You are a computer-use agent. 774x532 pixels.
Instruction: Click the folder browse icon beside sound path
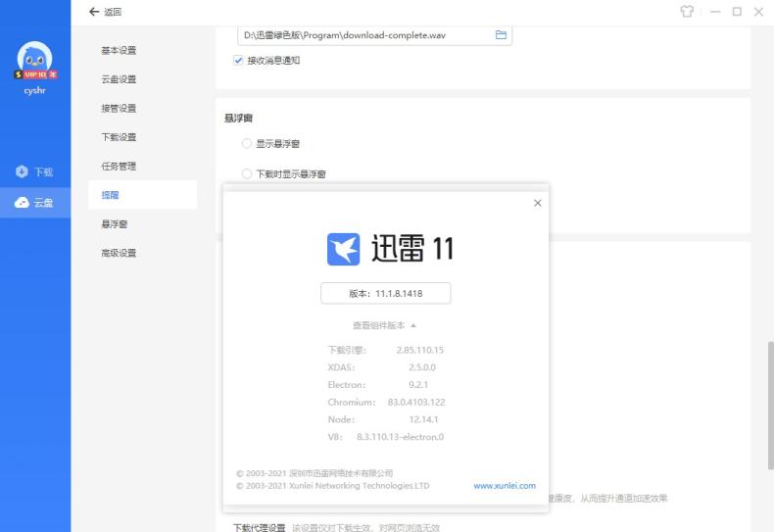click(501, 35)
